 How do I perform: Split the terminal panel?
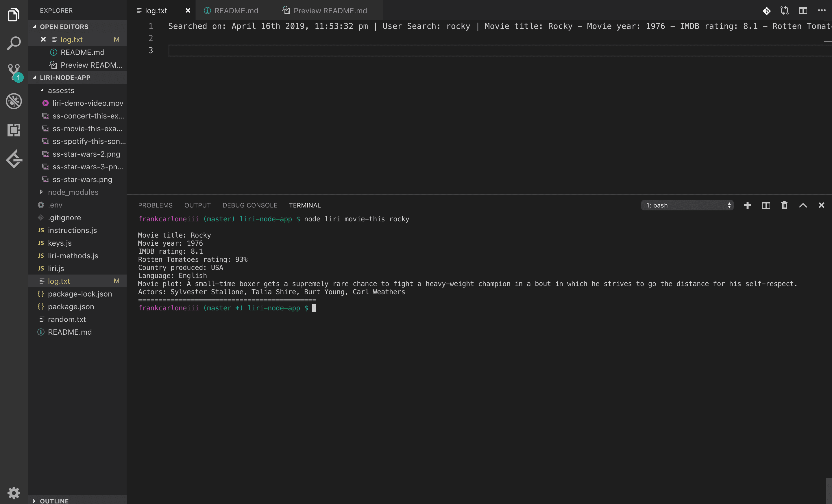[766, 205]
